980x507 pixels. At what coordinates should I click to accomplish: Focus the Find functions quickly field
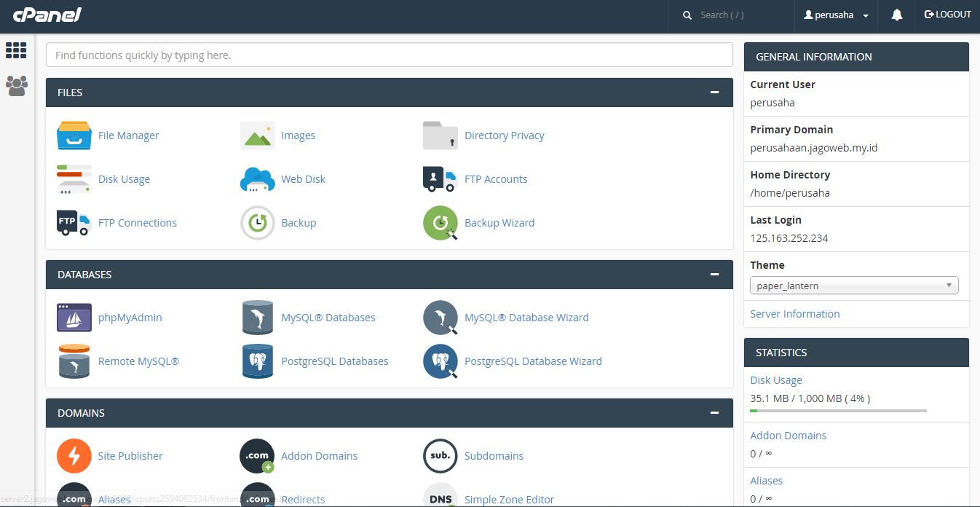(389, 55)
